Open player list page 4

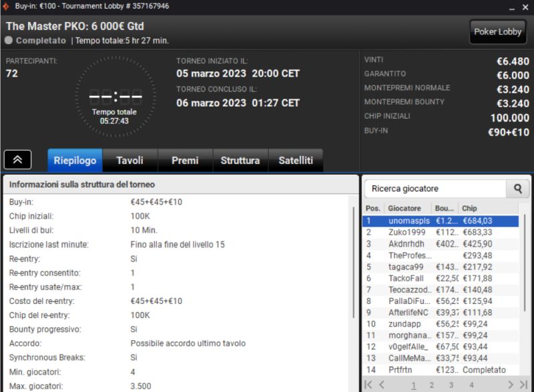pos(471,385)
